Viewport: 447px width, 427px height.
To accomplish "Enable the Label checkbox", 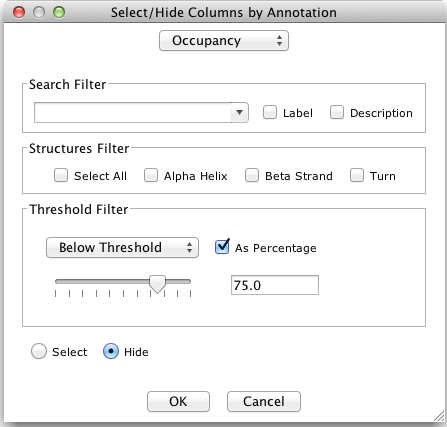I will (x=270, y=112).
